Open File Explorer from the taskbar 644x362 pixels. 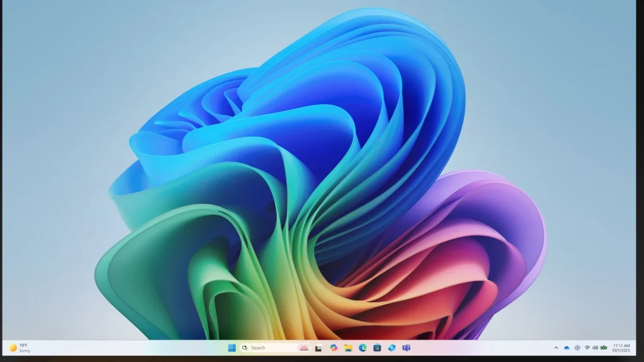tap(348, 348)
